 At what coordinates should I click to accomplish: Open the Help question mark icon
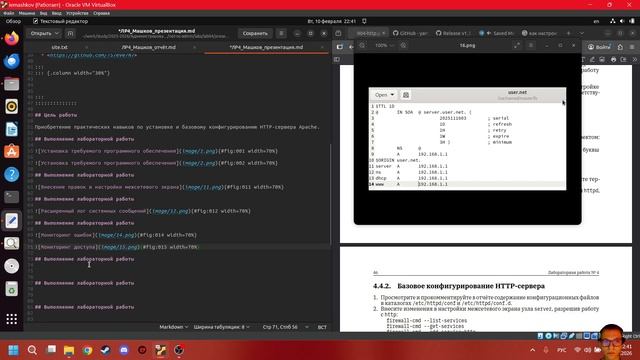pyautogui.click(x=11, y=175)
